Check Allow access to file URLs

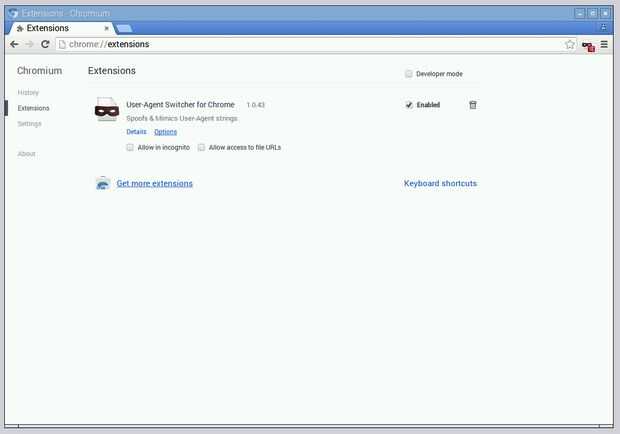[x=201, y=147]
